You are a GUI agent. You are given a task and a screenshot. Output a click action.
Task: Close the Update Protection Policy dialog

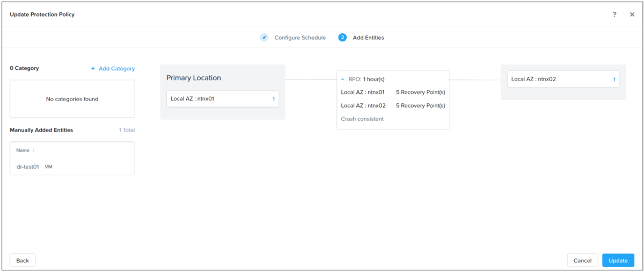click(632, 15)
